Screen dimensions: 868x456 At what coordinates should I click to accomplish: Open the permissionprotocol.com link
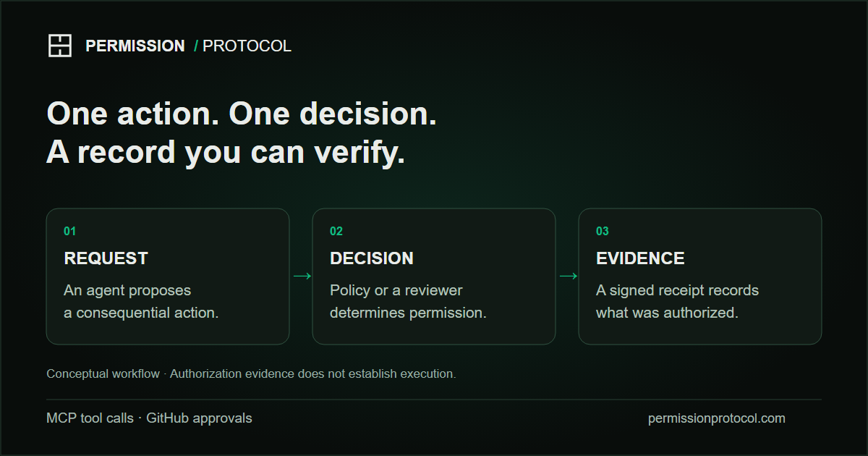[x=716, y=418]
